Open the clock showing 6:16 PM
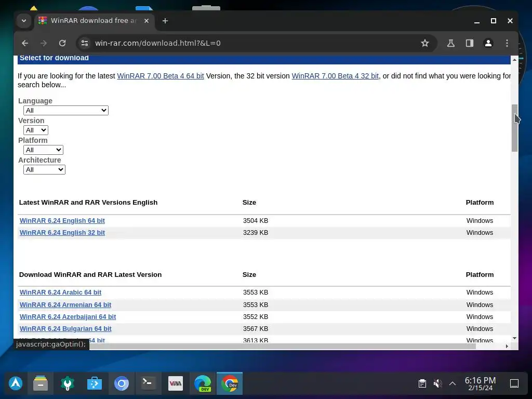Viewport: 532px width, 399px height. point(480,383)
